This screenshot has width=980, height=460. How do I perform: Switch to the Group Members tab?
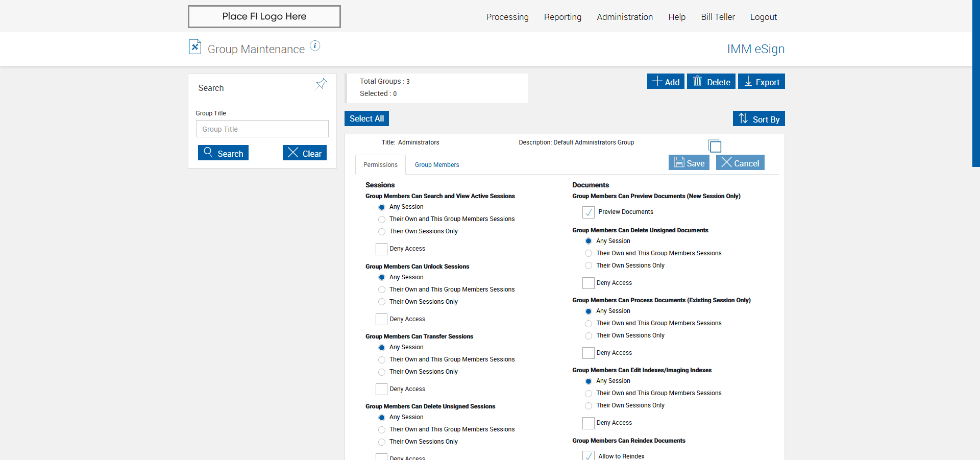(x=437, y=165)
